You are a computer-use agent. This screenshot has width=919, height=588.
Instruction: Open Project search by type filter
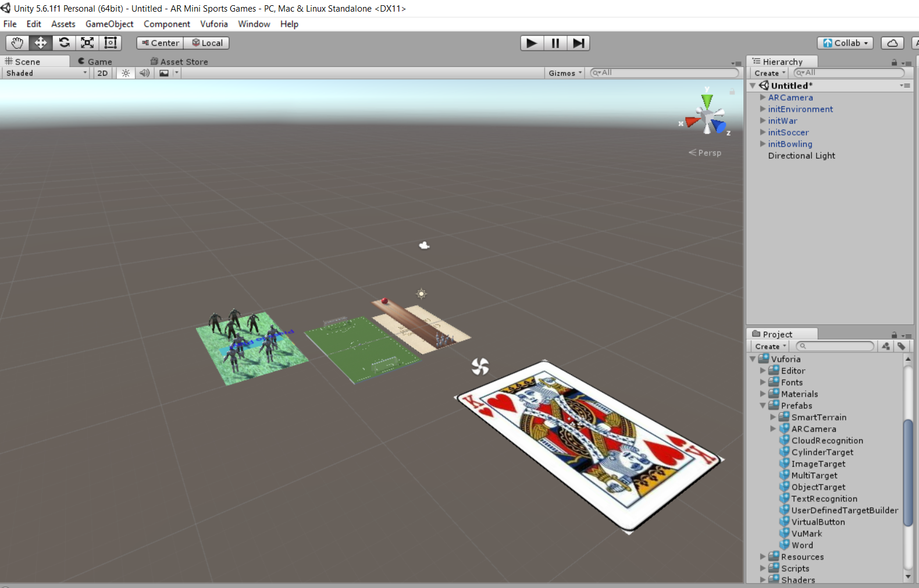pos(886,346)
